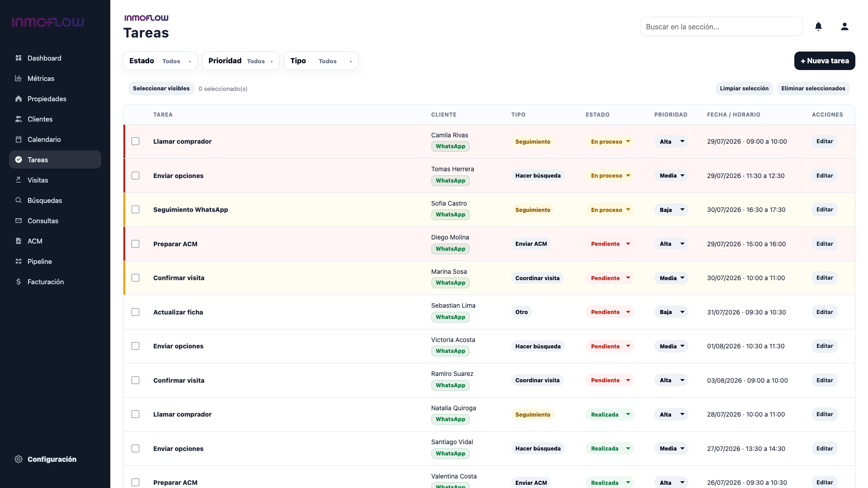Screen dimensions: 868x488
Task: Open Pendiente status dropdown for Diego Molina
Action: point(610,244)
